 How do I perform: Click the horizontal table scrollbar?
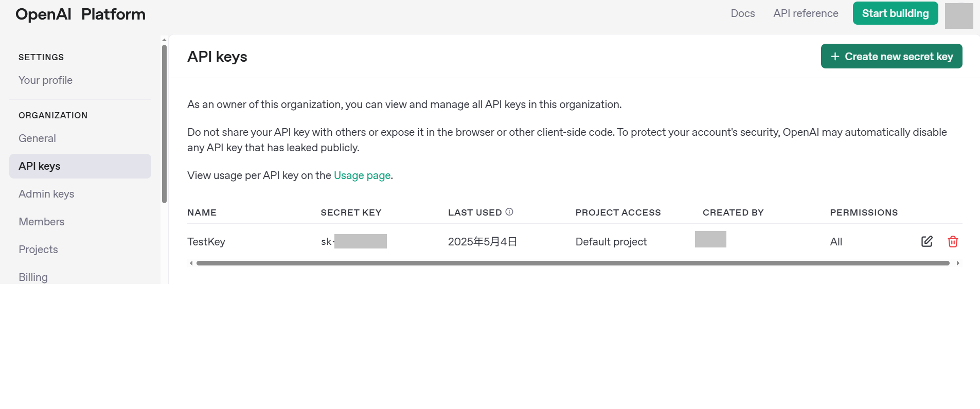[572, 263]
